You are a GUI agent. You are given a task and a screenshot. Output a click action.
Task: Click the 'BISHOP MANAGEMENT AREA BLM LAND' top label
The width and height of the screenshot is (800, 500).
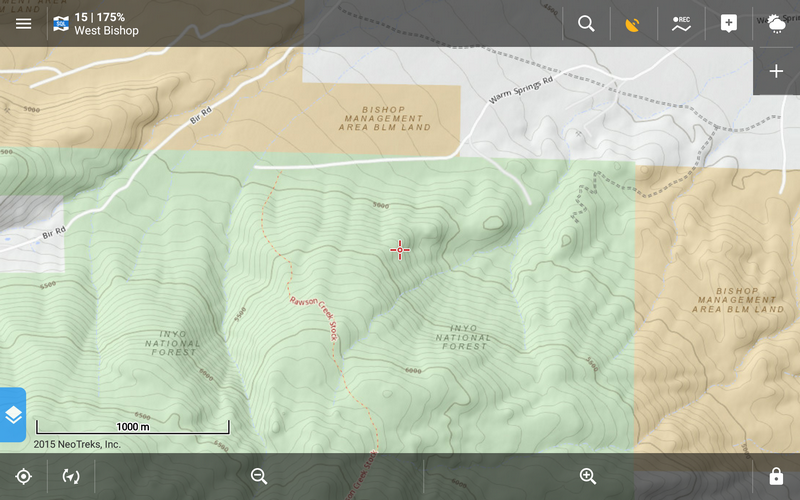click(385, 118)
